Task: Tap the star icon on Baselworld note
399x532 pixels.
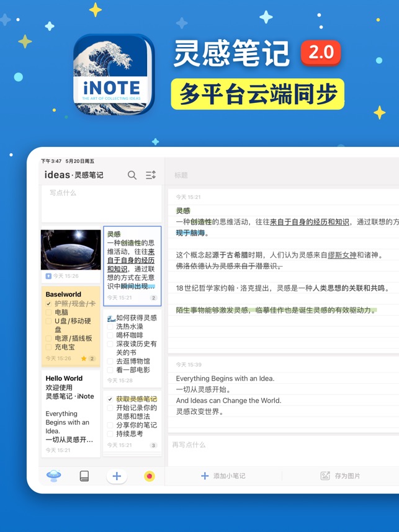Action: (84, 358)
